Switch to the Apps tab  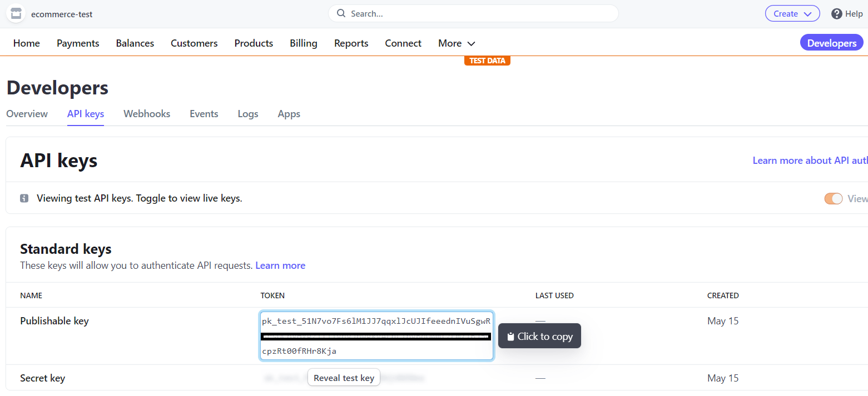tap(289, 114)
